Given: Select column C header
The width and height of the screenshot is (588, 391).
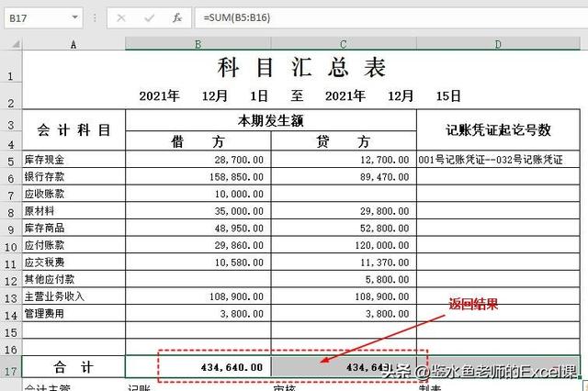Looking at the screenshot, I should (344, 44).
